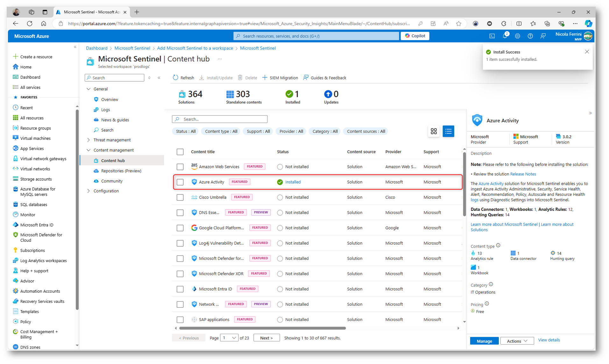
Task: Switch to grid card view
Action: [434, 131]
